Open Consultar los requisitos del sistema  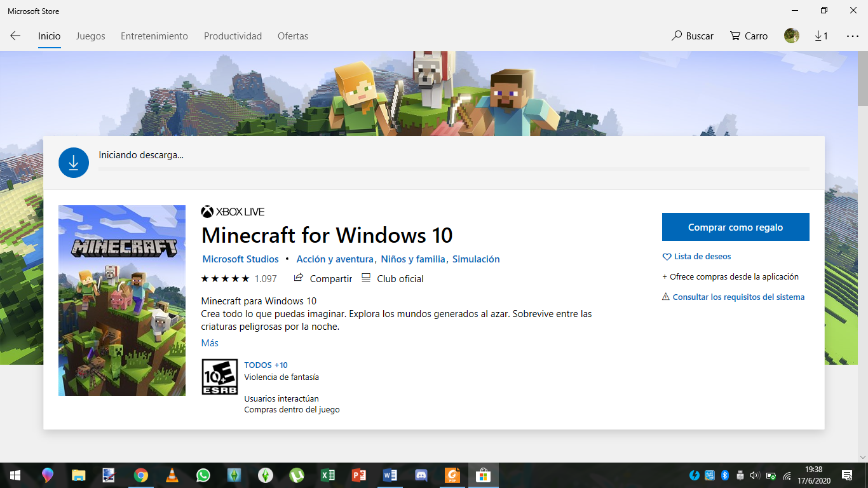[x=733, y=297]
